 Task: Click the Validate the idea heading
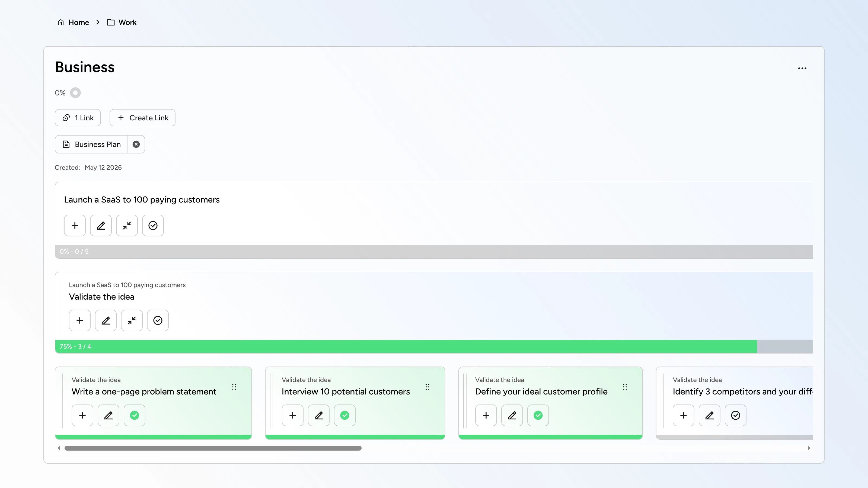point(102,297)
